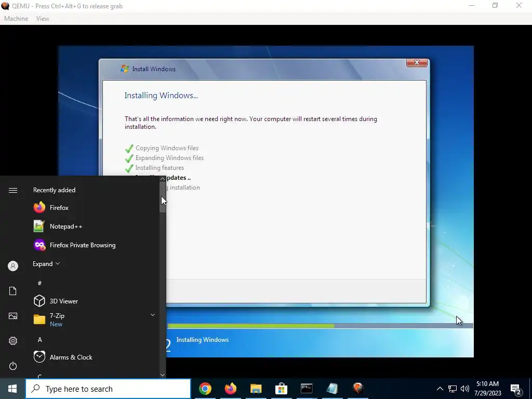532x399 pixels.
Task: Open Firefox from the taskbar
Action: point(230,389)
